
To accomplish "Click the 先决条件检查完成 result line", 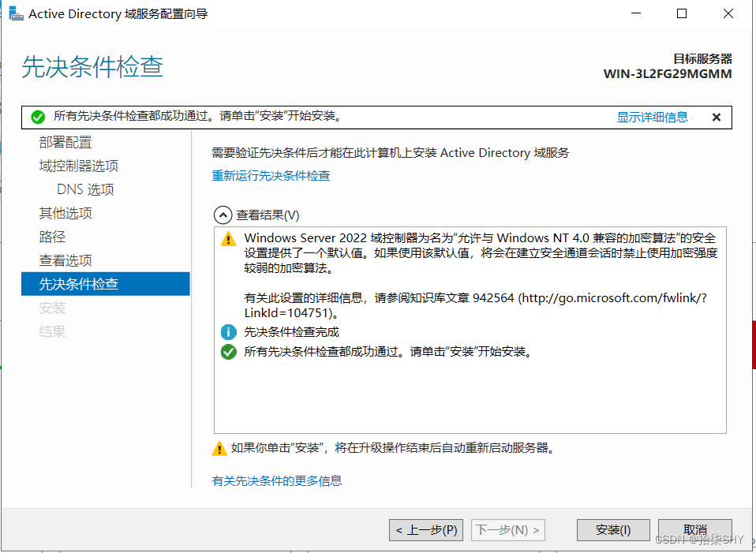I will (x=292, y=332).
